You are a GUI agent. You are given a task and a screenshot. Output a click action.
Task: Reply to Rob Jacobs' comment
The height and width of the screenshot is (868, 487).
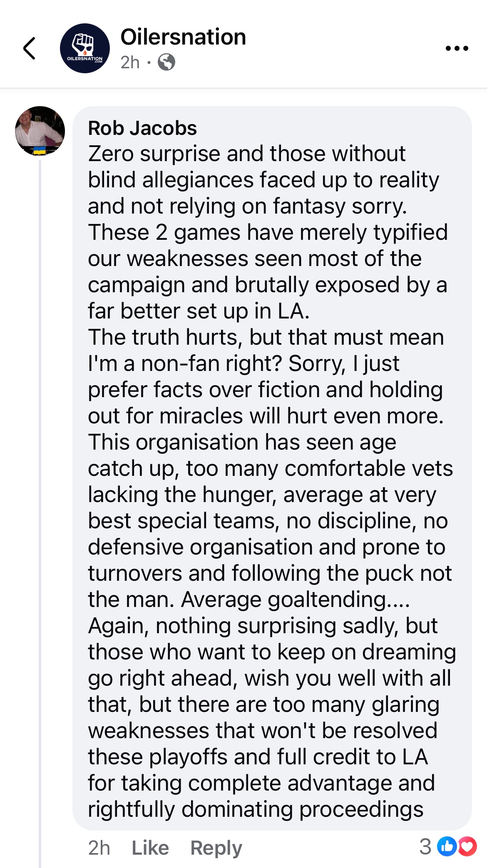tap(216, 848)
